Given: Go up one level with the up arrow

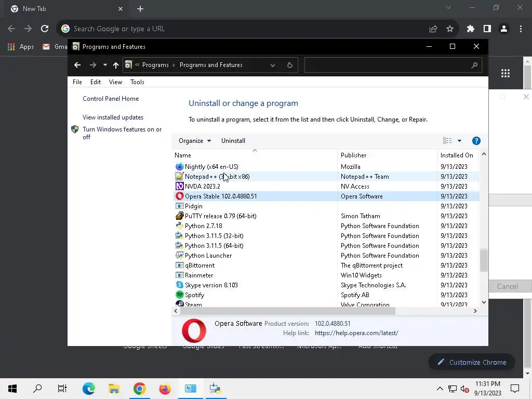Looking at the screenshot, I should [x=116, y=65].
